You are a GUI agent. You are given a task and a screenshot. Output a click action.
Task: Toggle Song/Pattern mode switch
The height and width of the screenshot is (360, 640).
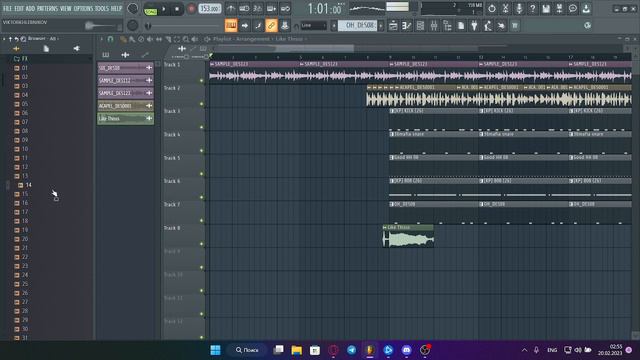(150, 9)
